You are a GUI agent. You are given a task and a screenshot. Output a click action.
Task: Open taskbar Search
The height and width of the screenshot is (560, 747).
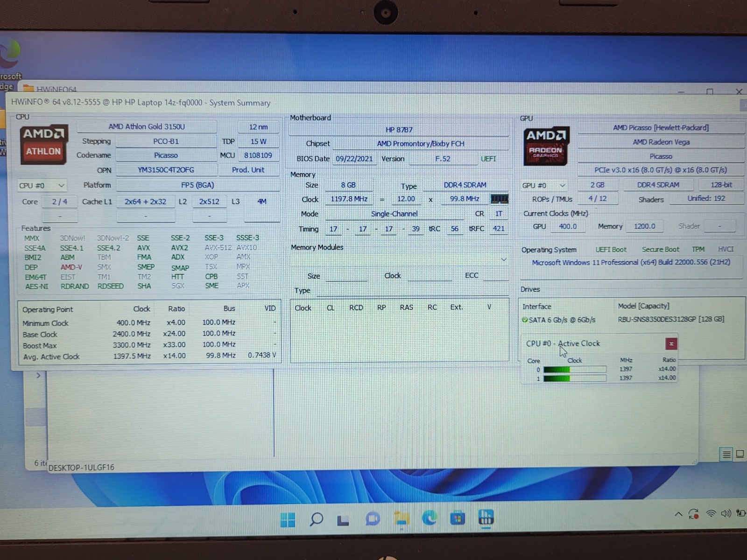(x=316, y=519)
